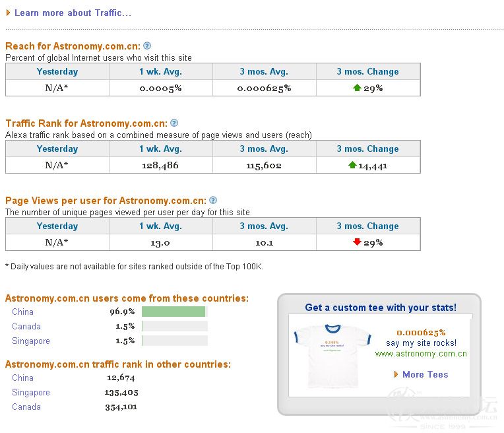Click Singapore in users by country list
The width and height of the screenshot is (504, 433).
(x=31, y=341)
